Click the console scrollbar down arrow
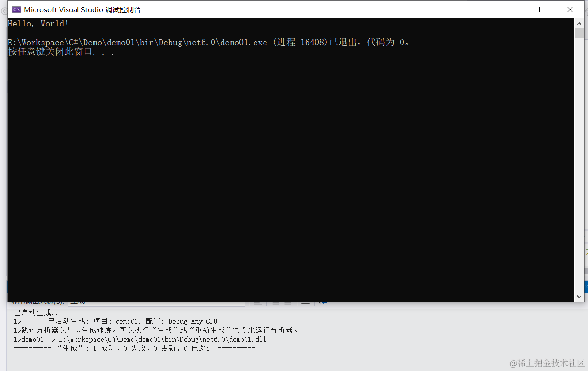Viewport: 588px width, 371px height. coord(579,297)
